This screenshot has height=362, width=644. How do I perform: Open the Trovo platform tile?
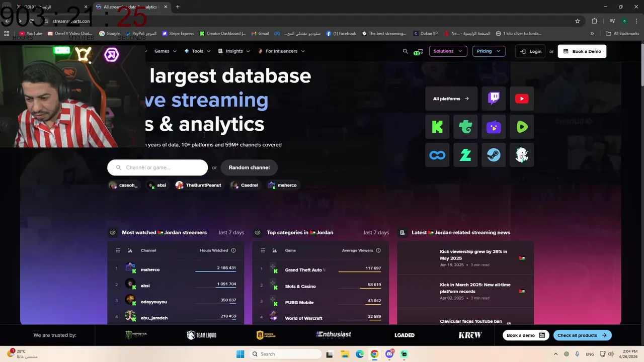coord(465,127)
